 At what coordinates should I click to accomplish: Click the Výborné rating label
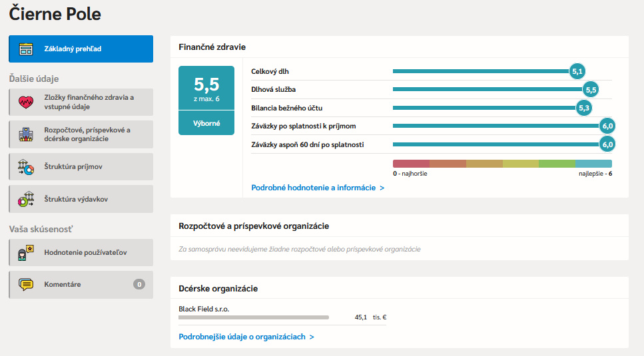point(206,123)
